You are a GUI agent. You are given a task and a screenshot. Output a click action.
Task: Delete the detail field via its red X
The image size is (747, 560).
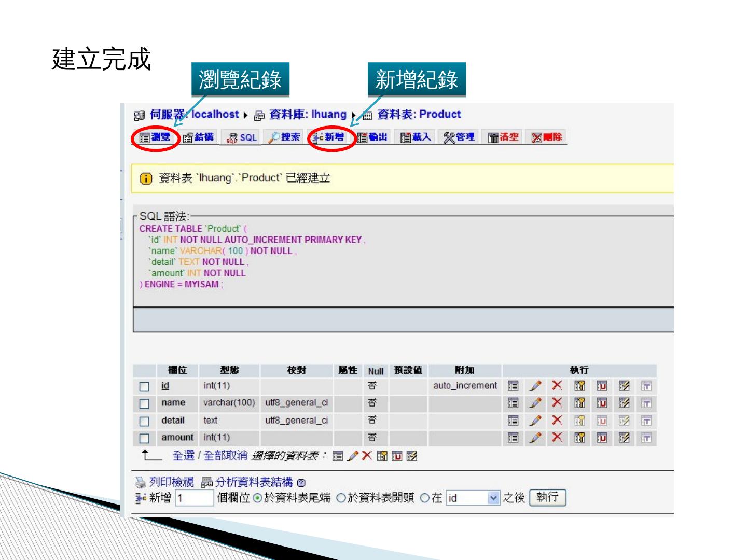[557, 421]
